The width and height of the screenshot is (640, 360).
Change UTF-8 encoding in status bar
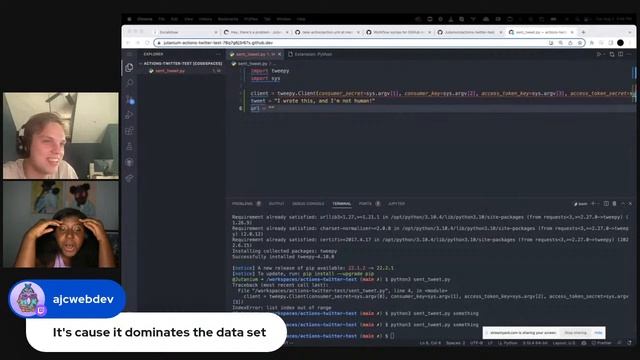coord(476,343)
